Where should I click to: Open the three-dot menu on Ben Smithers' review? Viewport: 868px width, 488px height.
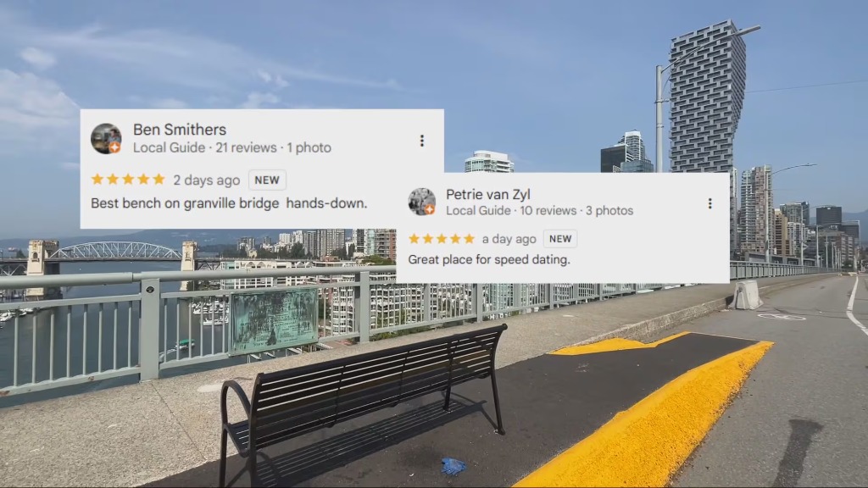422,141
